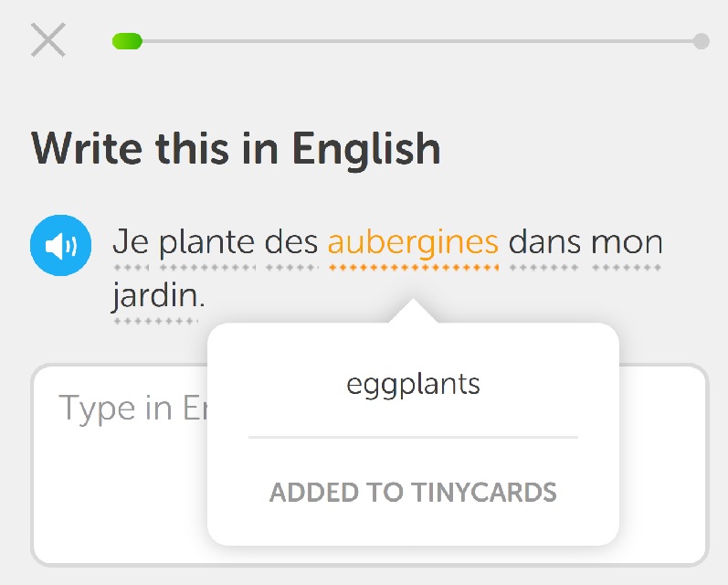Reveal translation of the word "des"
The height and width of the screenshot is (585, 728).
291,241
